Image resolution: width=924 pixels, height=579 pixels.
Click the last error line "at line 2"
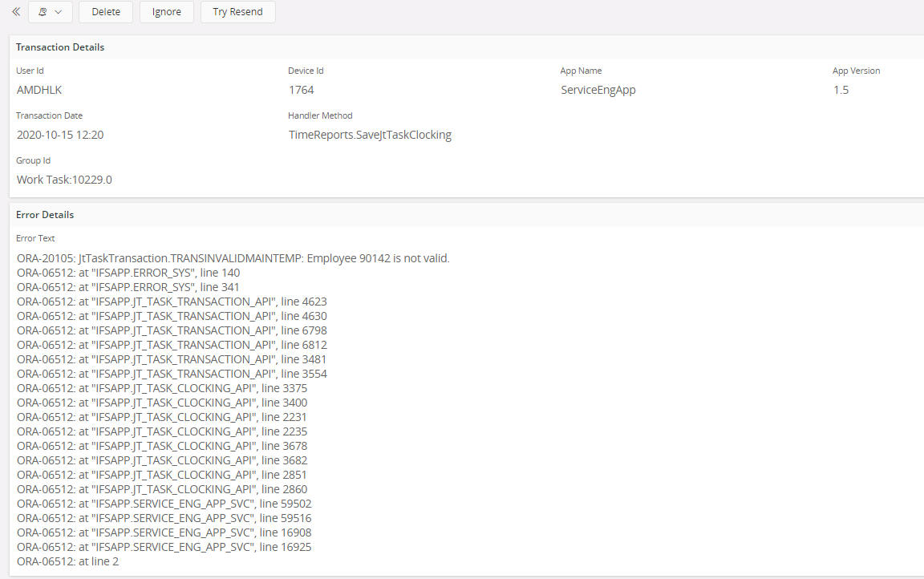68,561
